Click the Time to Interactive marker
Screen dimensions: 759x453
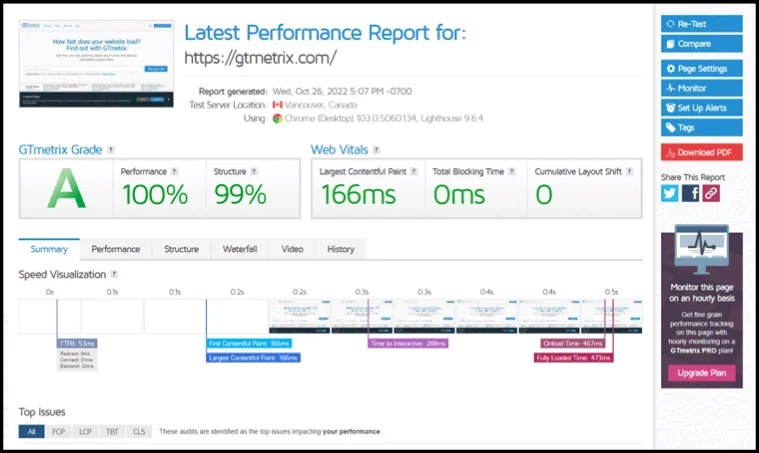[408, 343]
